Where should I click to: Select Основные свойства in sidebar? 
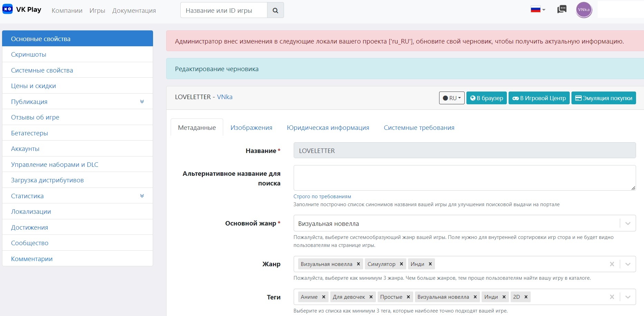pyautogui.click(x=77, y=39)
